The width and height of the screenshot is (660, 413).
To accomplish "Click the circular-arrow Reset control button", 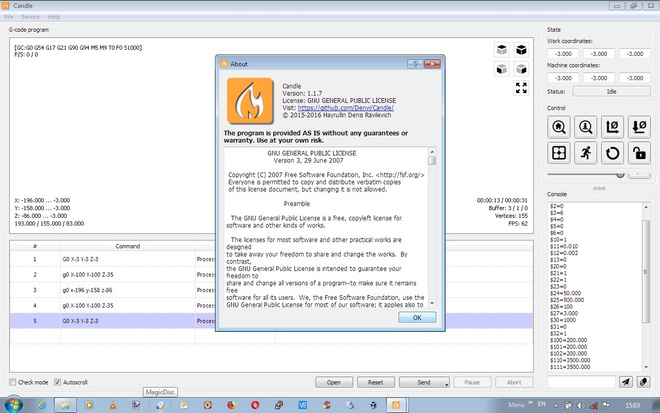I will pyautogui.click(x=612, y=153).
